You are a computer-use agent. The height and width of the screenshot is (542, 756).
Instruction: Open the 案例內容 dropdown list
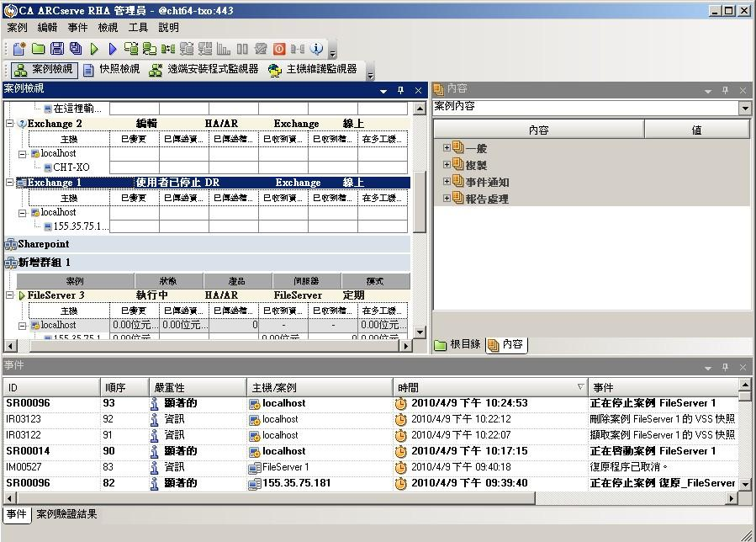coord(744,108)
